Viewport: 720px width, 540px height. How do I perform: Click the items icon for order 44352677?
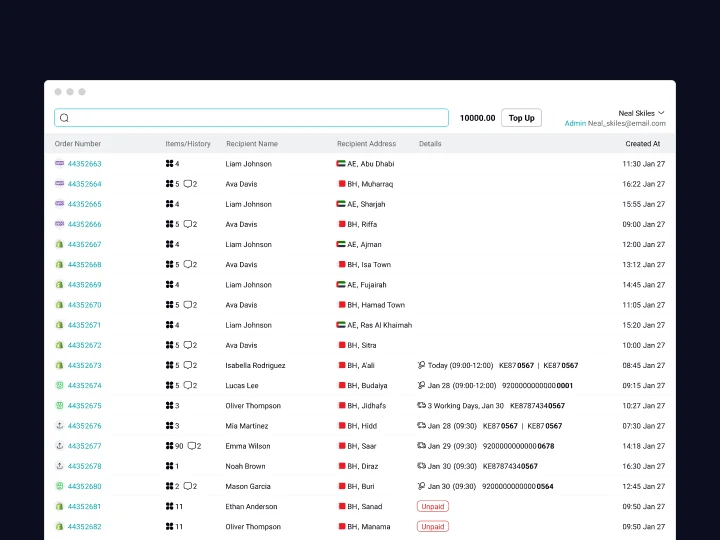[169, 446]
